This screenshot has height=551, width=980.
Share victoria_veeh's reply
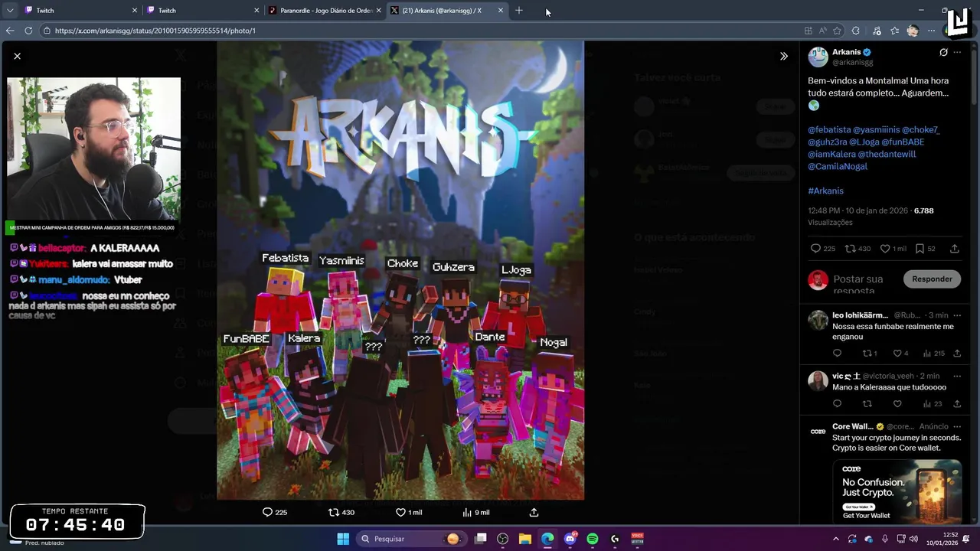click(957, 404)
